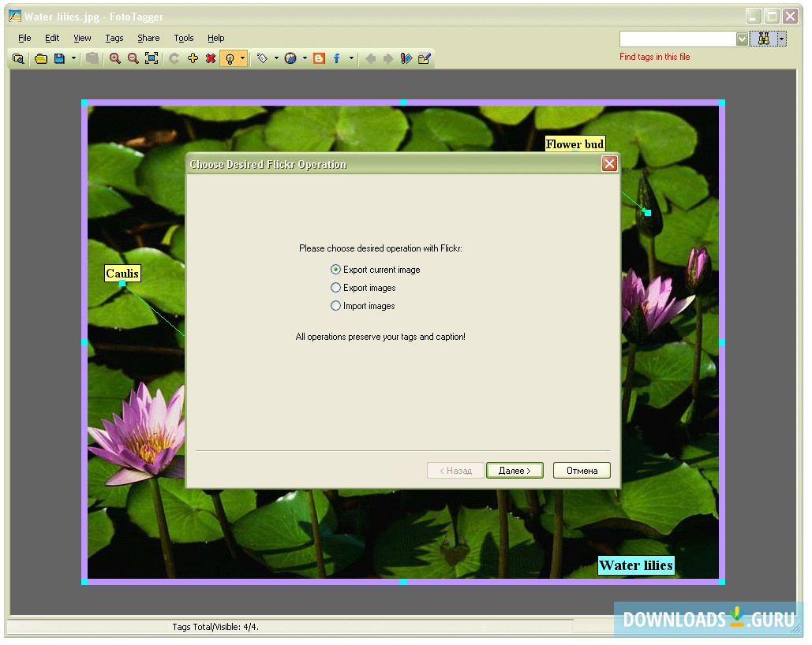Screen dimensions: 812x645
Task: Open an image file from folder
Action: click(x=41, y=58)
